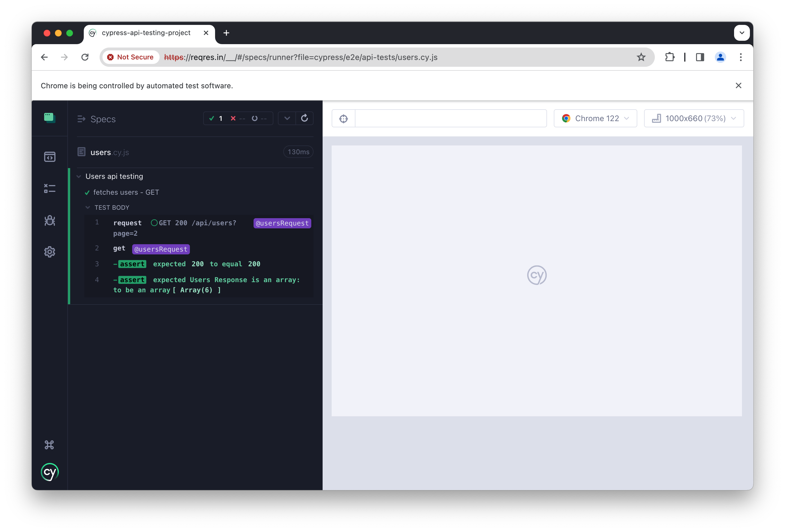Collapse the 'Users api testing' suite

79,176
